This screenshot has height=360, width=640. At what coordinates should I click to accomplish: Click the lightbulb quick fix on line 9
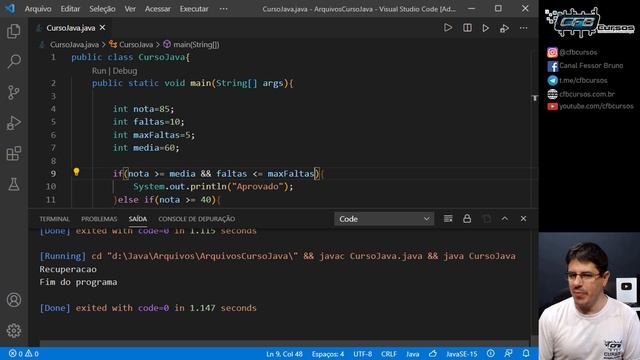[x=76, y=172]
